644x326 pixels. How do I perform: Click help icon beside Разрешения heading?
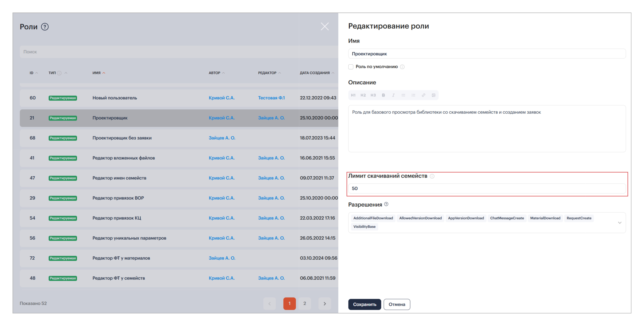[386, 204]
